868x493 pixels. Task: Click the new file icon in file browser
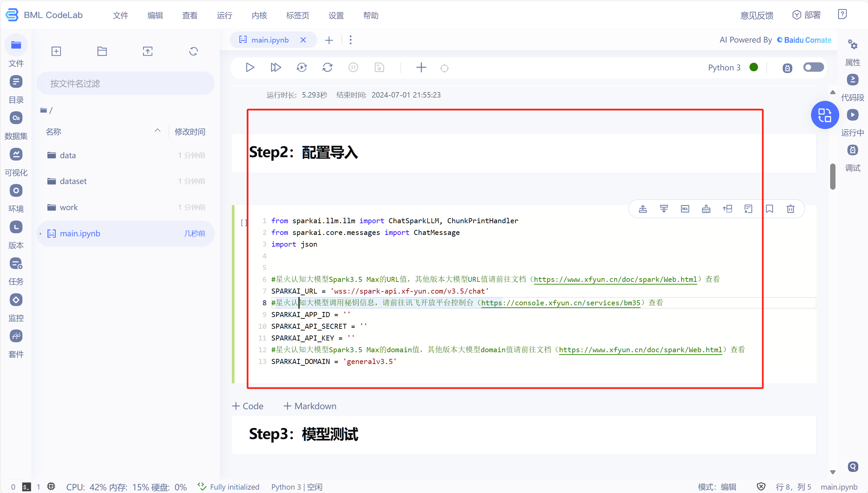(56, 52)
